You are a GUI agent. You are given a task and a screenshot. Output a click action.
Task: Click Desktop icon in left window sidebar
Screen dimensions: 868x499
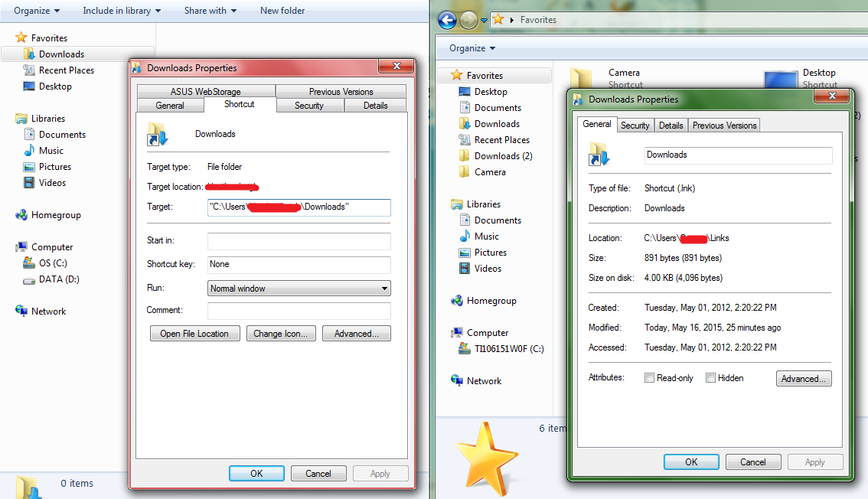point(29,86)
